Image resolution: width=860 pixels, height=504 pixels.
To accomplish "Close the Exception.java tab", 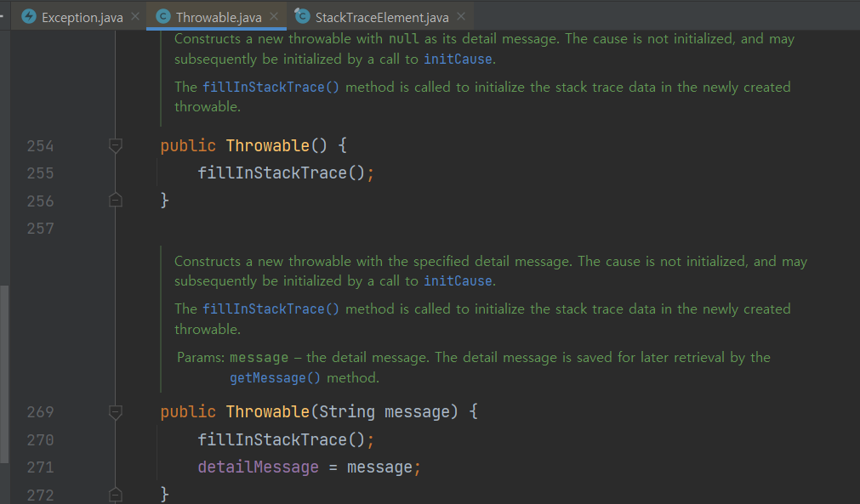I will click(x=135, y=17).
